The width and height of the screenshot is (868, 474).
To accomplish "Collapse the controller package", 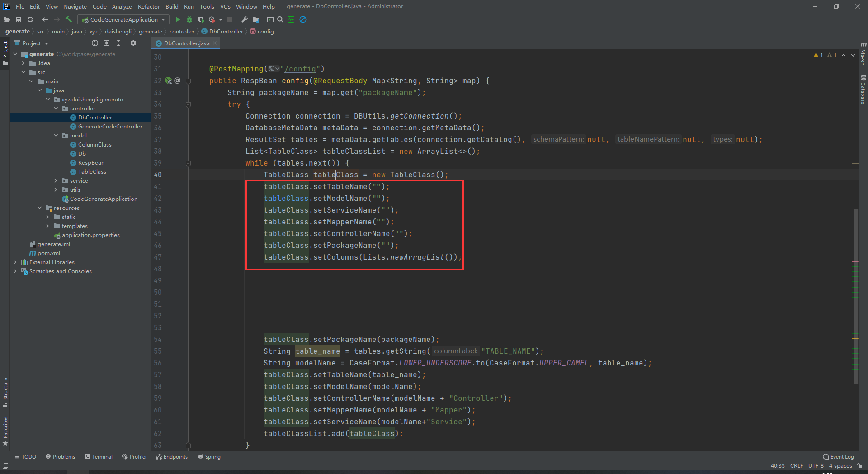I will [56, 108].
